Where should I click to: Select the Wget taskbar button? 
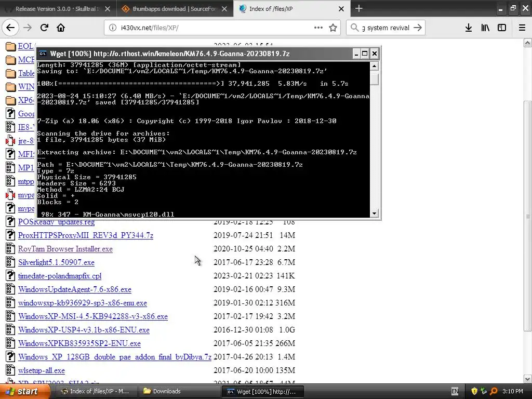click(262, 392)
